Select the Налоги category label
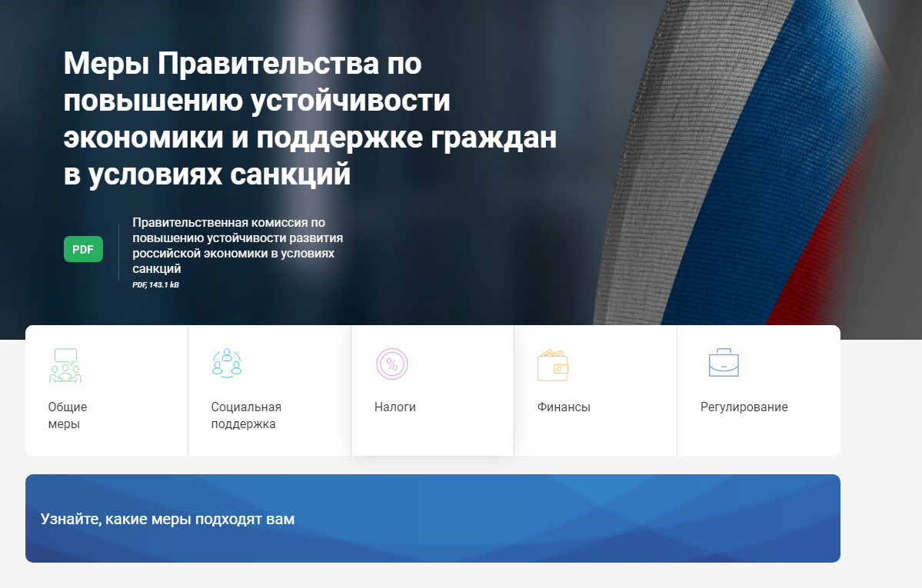The height and width of the screenshot is (588, 922). point(395,407)
